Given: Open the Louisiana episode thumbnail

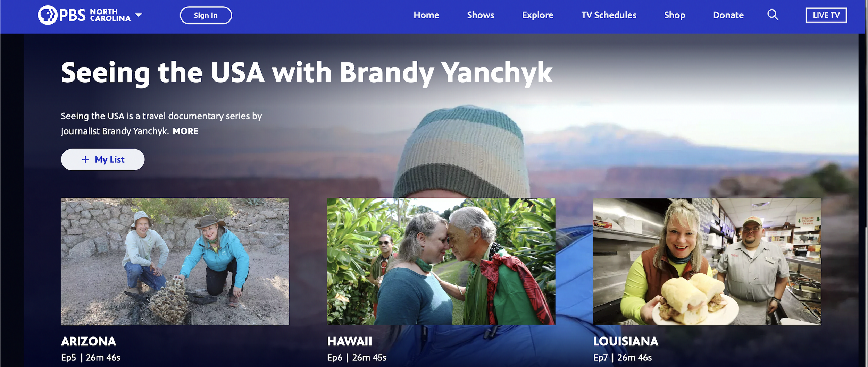Looking at the screenshot, I should click(x=707, y=262).
